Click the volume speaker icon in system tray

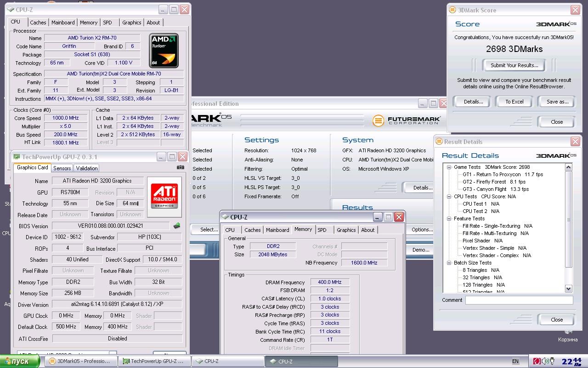pyautogui.click(x=545, y=361)
